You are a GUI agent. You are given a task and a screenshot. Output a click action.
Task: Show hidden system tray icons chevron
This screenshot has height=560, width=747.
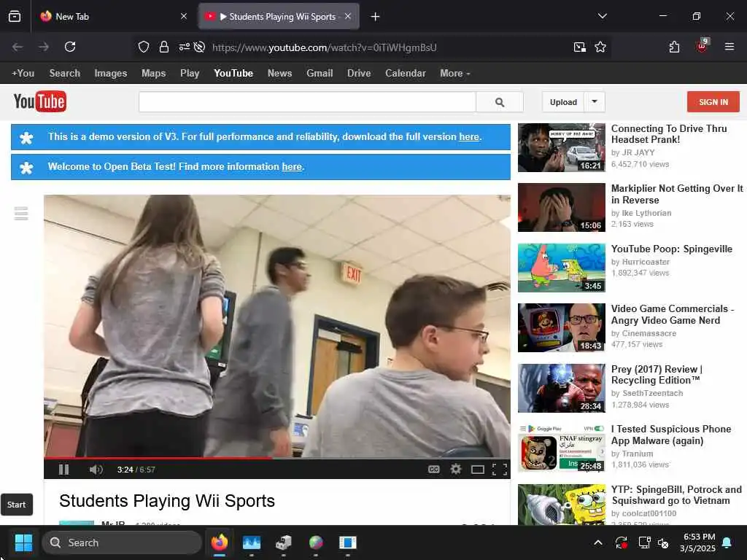pos(598,542)
